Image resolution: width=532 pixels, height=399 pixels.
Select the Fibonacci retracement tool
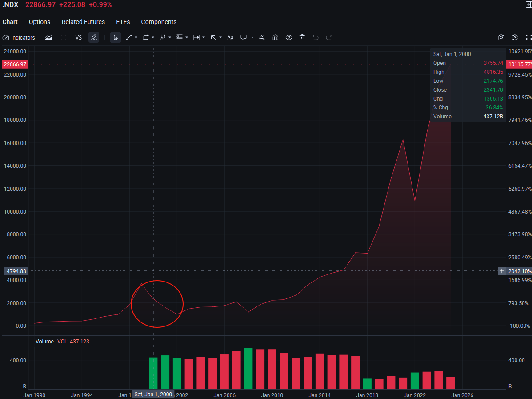pyautogui.click(x=180, y=38)
